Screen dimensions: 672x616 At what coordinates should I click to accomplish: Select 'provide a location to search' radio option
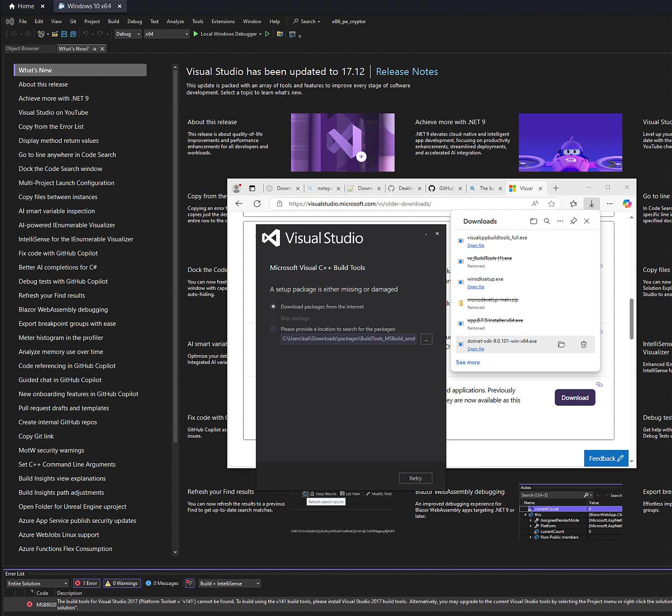click(x=273, y=329)
